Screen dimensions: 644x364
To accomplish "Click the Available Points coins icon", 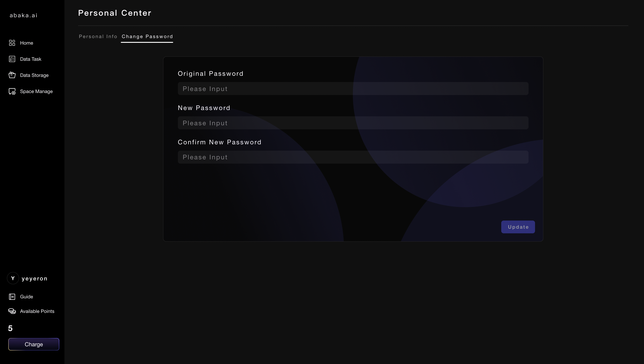I will [12, 311].
